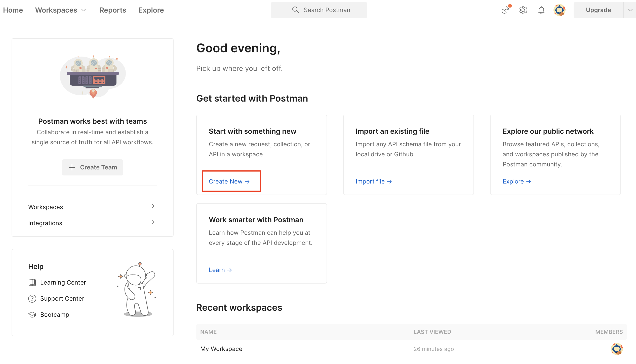Go to the Home tab
This screenshot has width=636, height=364.
(13, 10)
